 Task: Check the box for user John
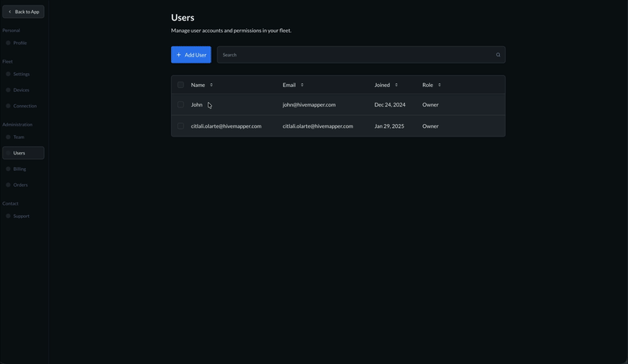181,104
